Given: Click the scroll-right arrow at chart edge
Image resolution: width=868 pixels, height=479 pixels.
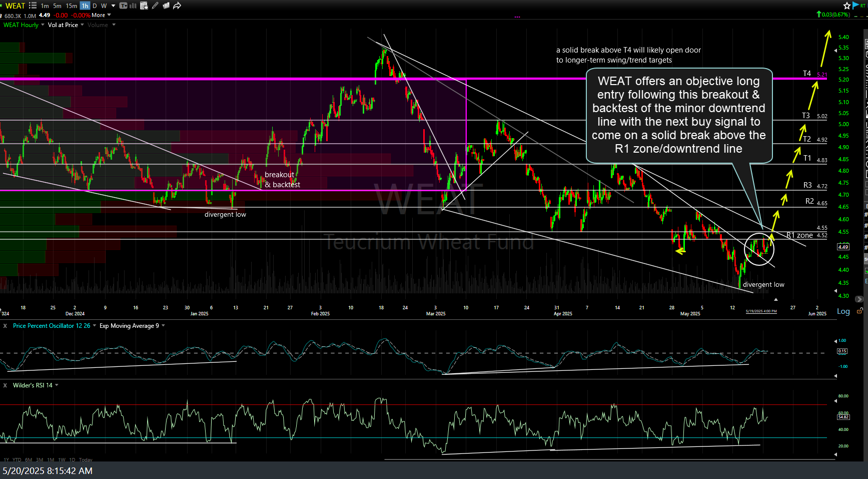Looking at the screenshot, I should [859, 299].
